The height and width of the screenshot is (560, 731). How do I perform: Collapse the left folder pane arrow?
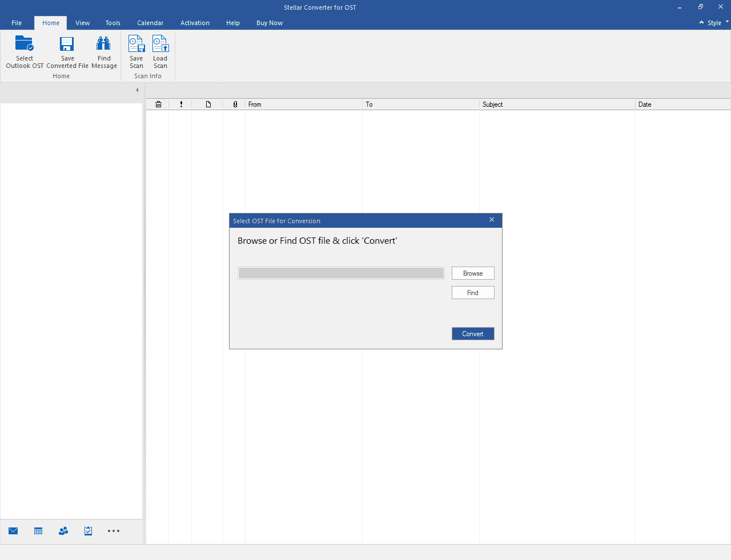(137, 90)
